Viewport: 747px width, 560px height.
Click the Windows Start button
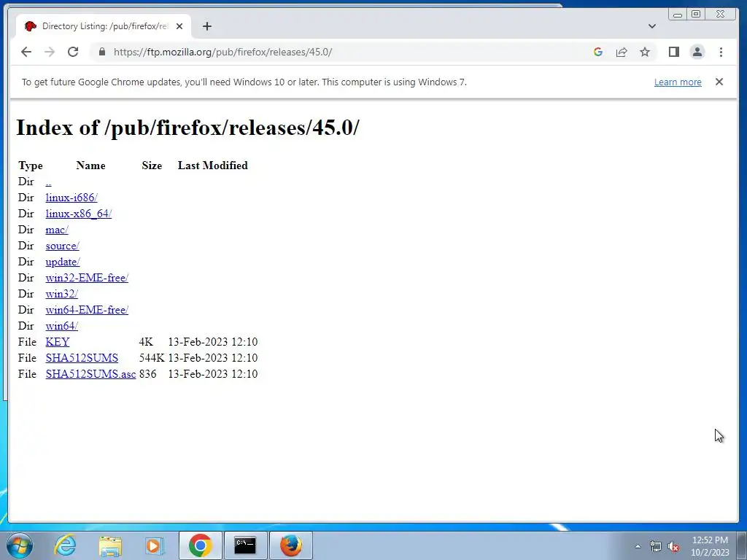coord(20,545)
